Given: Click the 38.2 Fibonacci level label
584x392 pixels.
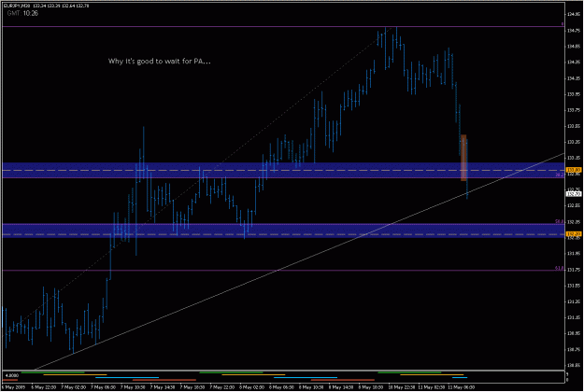Looking at the screenshot, I should pos(560,175).
